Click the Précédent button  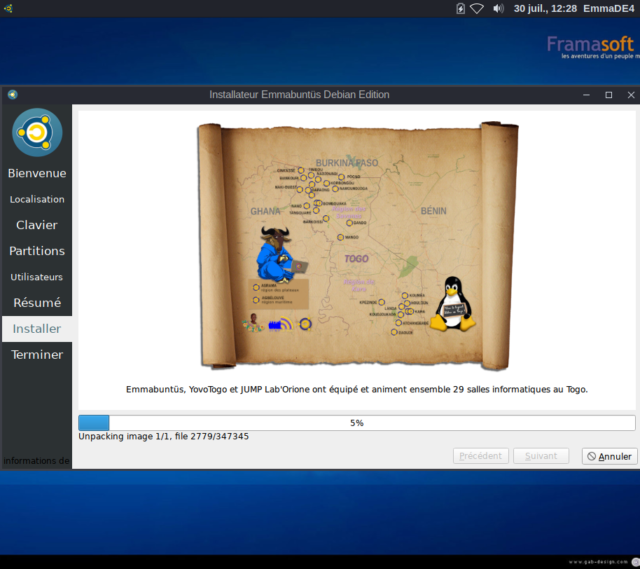pyautogui.click(x=481, y=456)
